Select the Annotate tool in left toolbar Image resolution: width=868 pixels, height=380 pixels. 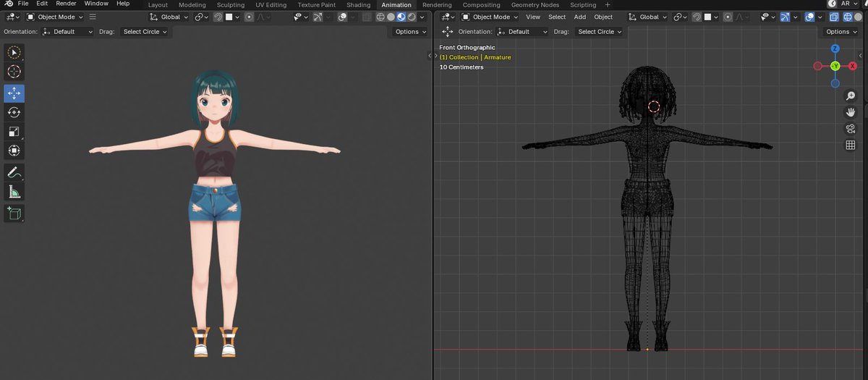[14, 172]
